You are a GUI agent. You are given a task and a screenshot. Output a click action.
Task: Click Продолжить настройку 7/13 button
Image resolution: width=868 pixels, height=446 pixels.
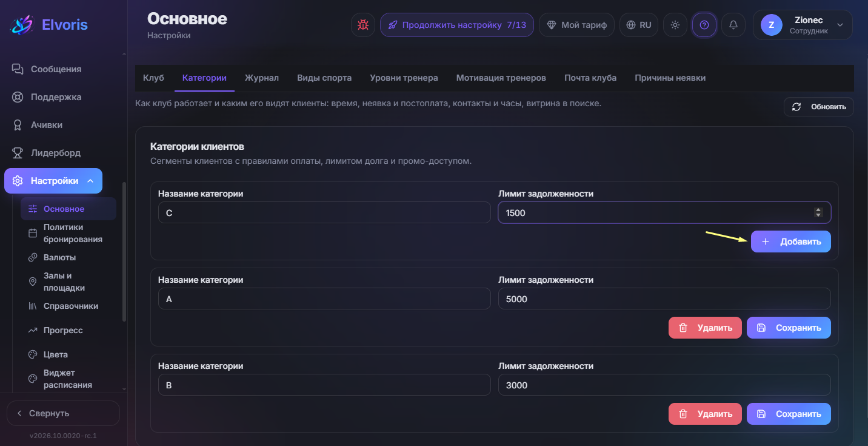(457, 25)
